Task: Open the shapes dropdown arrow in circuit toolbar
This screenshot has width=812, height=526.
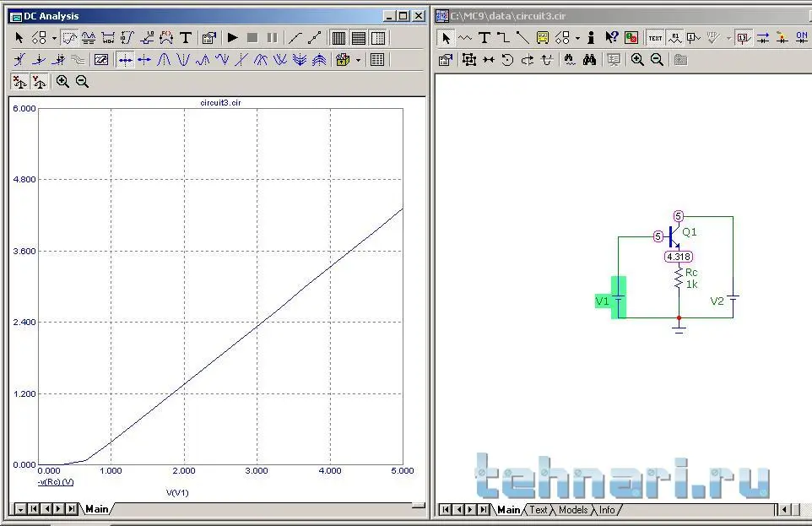Action: [577, 38]
